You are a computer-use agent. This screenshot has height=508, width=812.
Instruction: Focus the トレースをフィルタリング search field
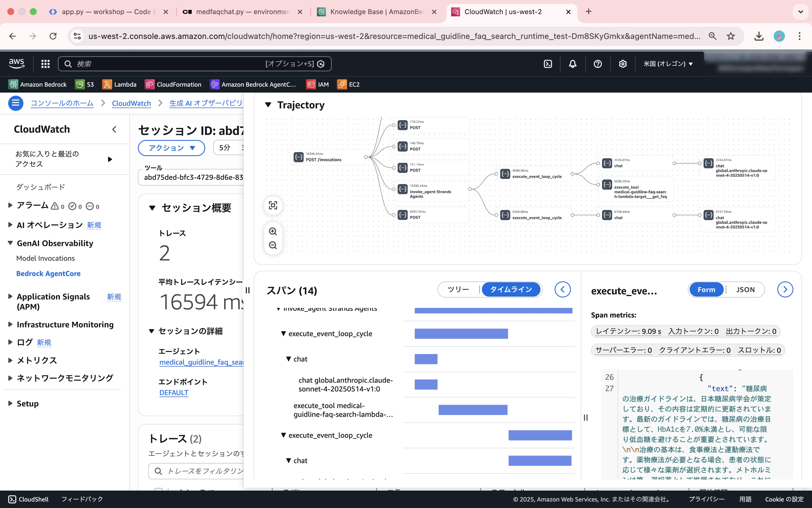click(196, 471)
